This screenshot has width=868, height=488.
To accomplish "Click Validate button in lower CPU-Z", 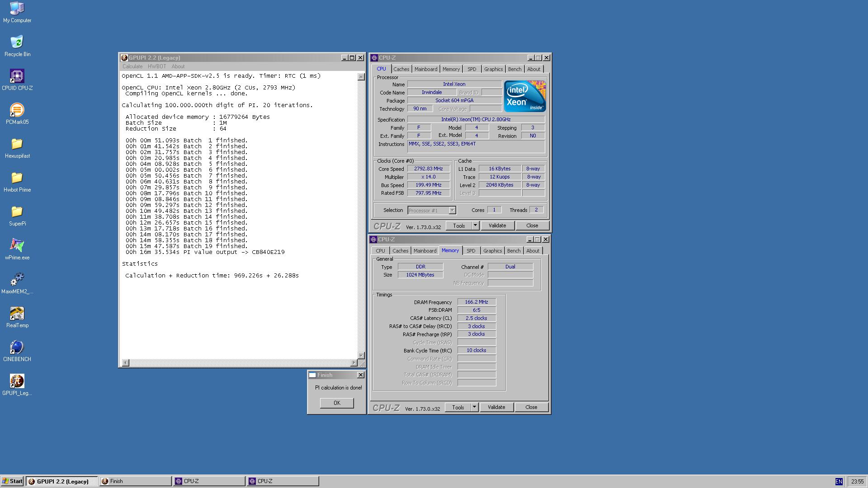I will point(496,407).
